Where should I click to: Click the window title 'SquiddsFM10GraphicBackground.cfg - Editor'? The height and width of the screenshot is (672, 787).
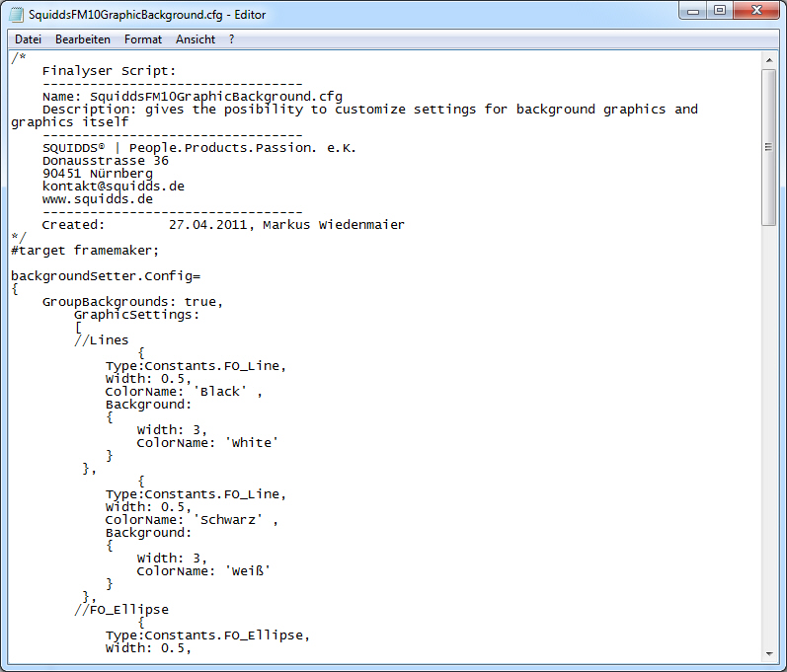pos(147,15)
